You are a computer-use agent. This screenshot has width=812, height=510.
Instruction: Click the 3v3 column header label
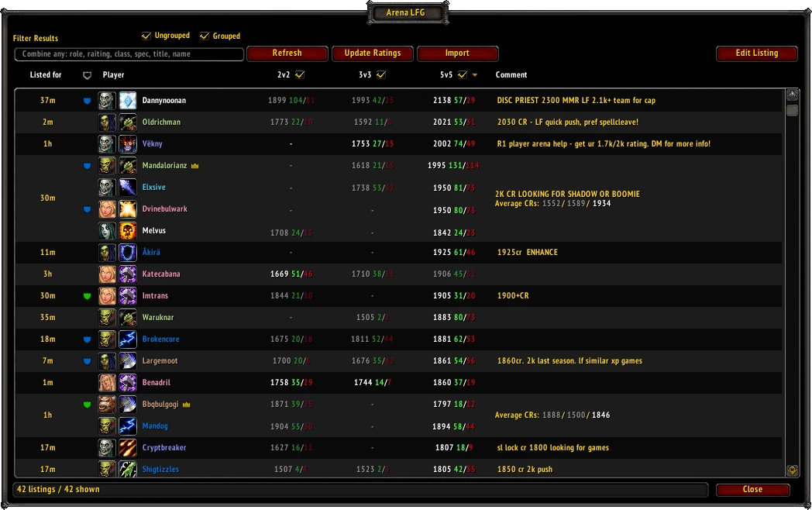click(365, 74)
